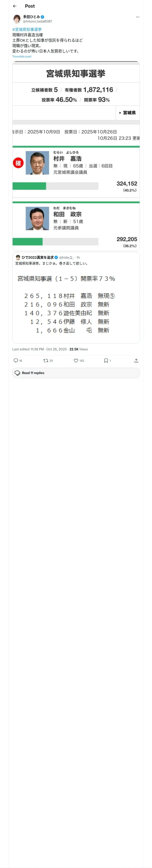Screen dimensions: 152x868
Task: Click the 和田政宗 candidate photo
Action: (37, 219)
